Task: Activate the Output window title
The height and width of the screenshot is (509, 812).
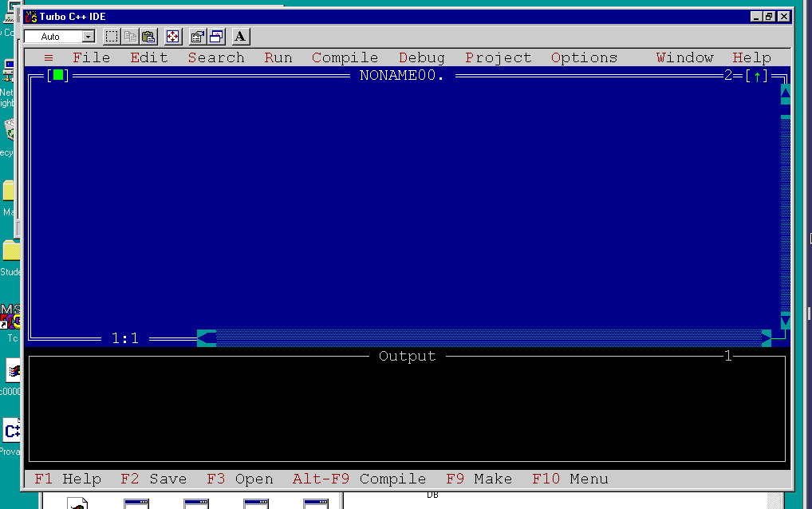Action: pos(407,357)
